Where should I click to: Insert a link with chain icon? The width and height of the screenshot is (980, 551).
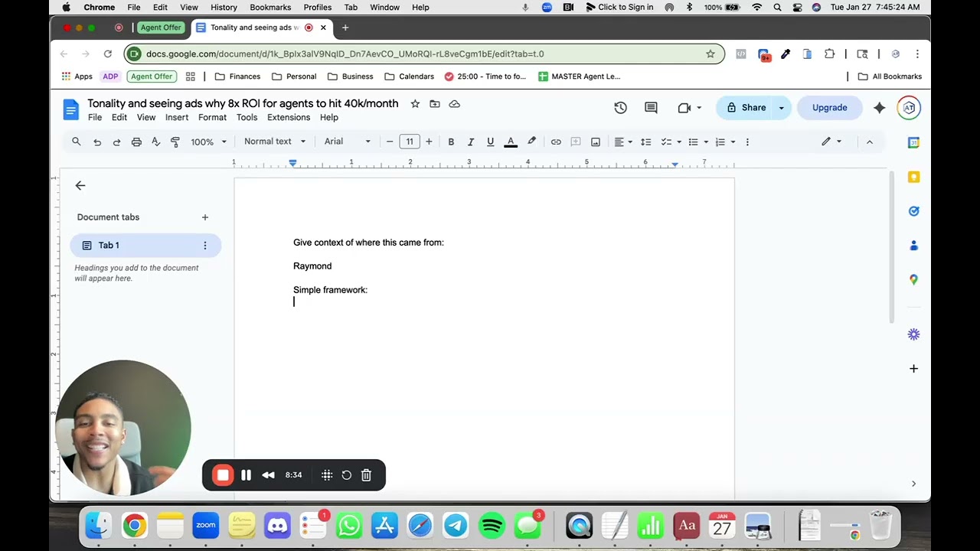point(556,142)
